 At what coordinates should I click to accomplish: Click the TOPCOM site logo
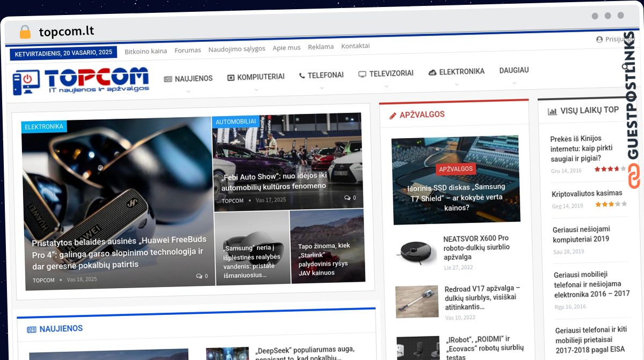tap(80, 82)
